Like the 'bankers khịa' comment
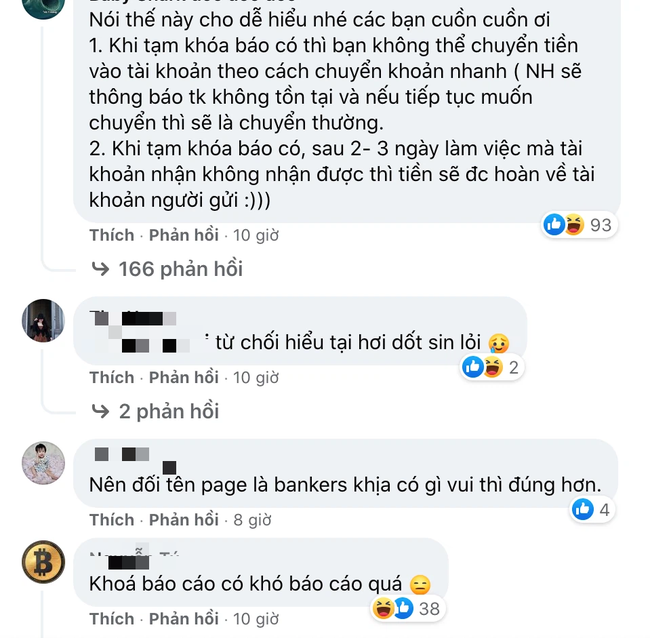 [x=112, y=520]
